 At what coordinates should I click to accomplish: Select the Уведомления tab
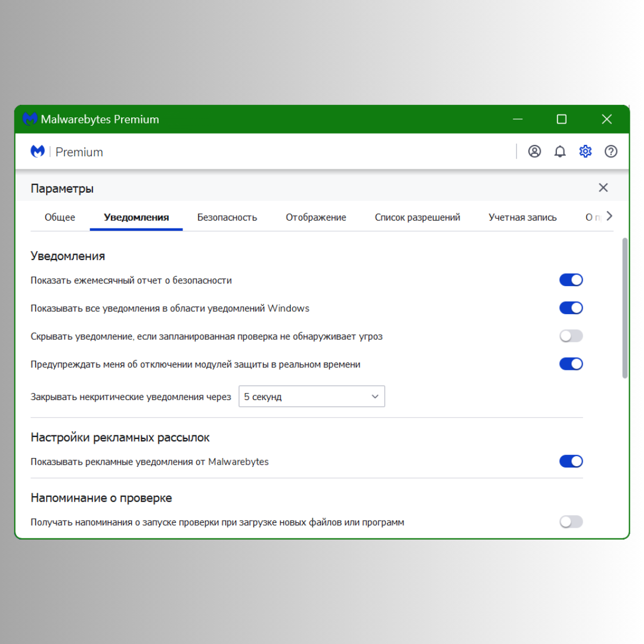point(137,217)
